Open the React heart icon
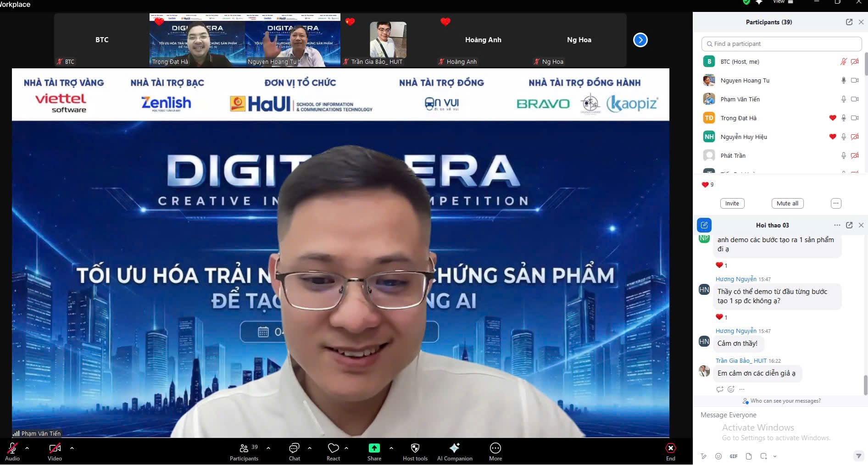Viewport: 868px width, 465px height. point(334,448)
